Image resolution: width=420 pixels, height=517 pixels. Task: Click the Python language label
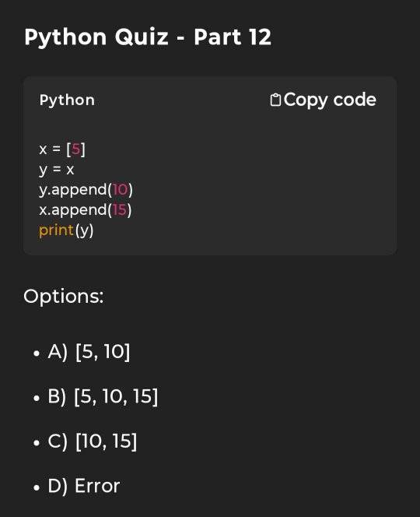click(67, 100)
